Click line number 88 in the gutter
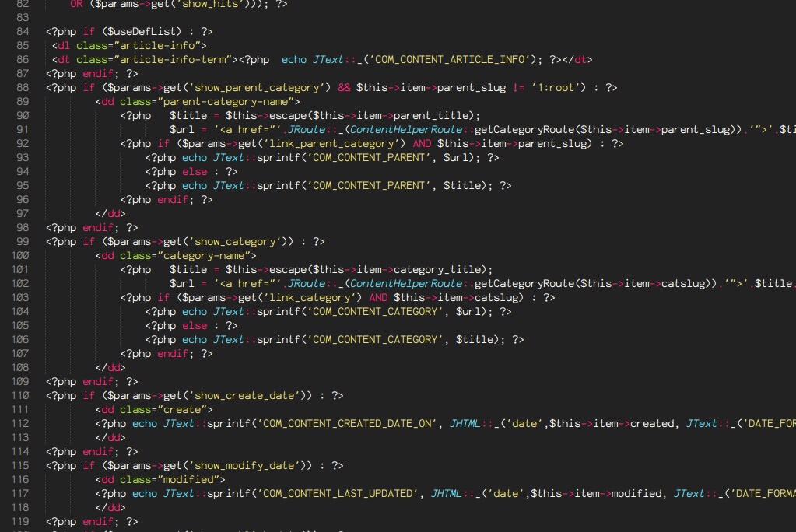The height and width of the screenshot is (532, 796). click(x=23, y=87)
